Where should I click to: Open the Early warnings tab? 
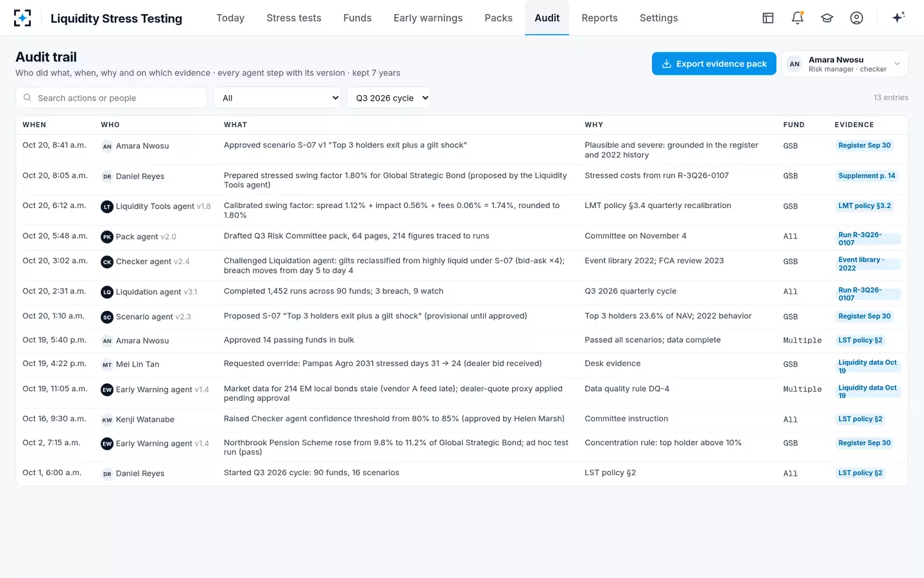point(428,18)
